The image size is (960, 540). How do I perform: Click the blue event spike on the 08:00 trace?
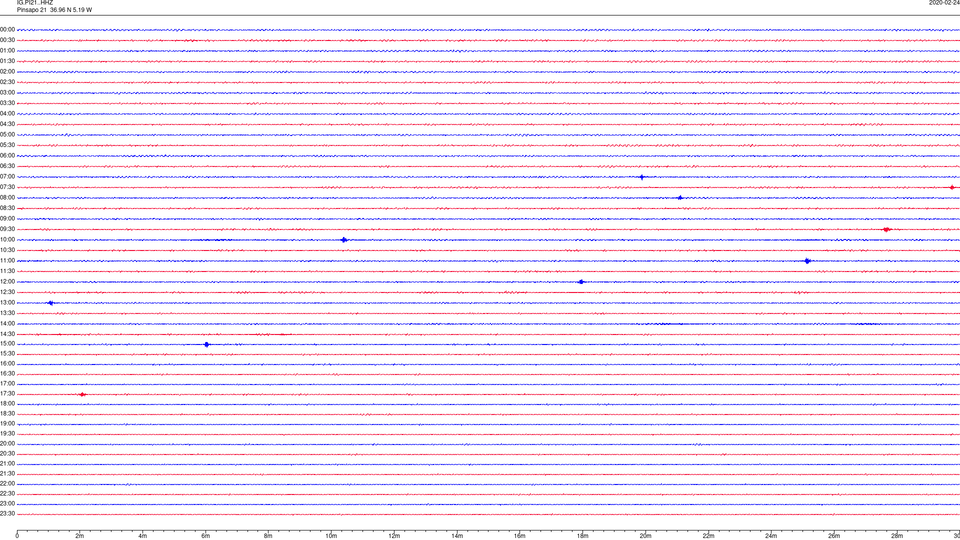tap(680, 198)
